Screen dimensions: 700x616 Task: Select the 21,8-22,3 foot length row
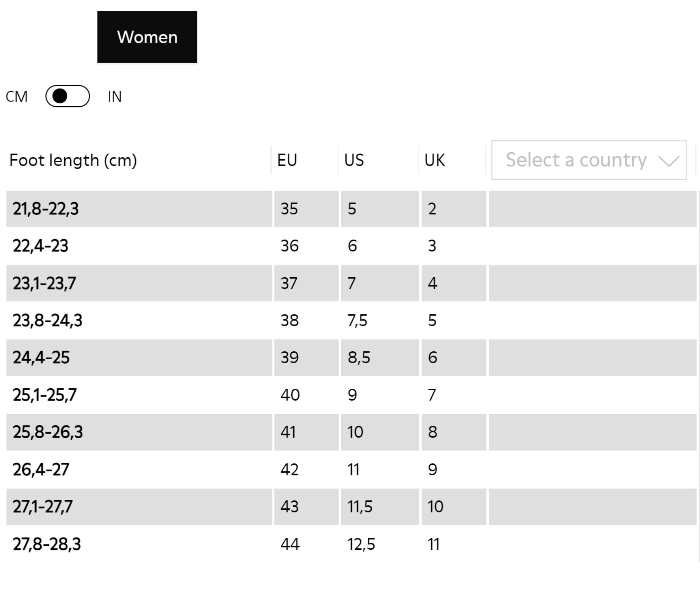click(46, 209)
